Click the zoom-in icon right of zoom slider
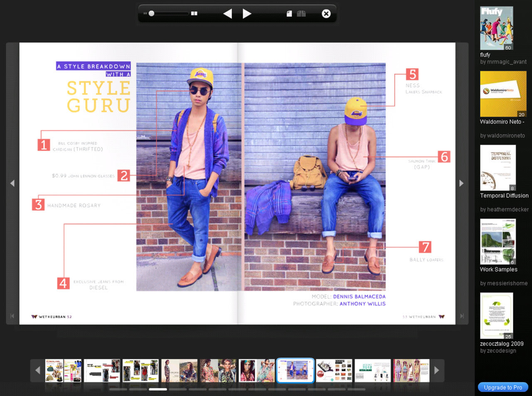 coord(194,14)
